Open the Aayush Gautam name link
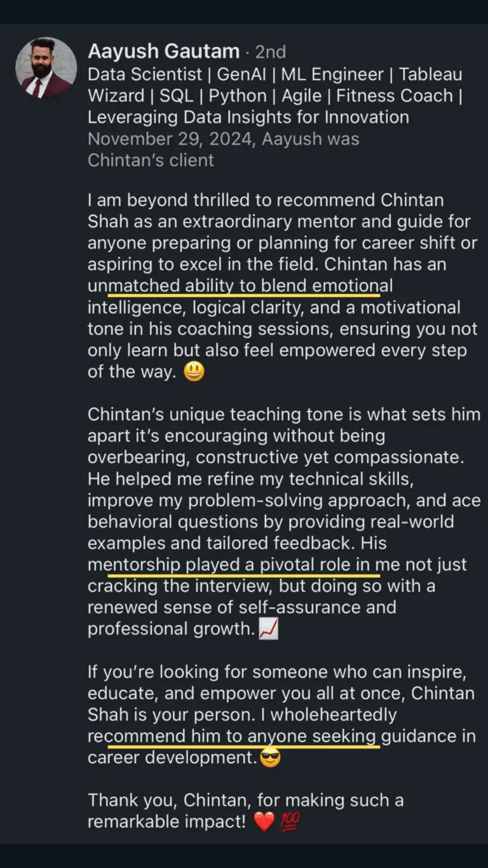The height and width of the screenshot is (868, 488). (164, 52)
